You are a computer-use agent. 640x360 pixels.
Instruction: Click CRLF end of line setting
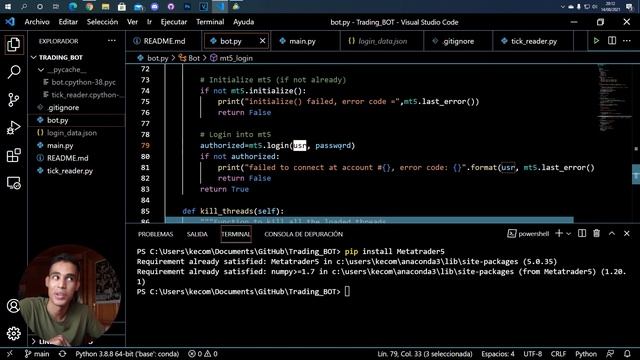[558, 354]
